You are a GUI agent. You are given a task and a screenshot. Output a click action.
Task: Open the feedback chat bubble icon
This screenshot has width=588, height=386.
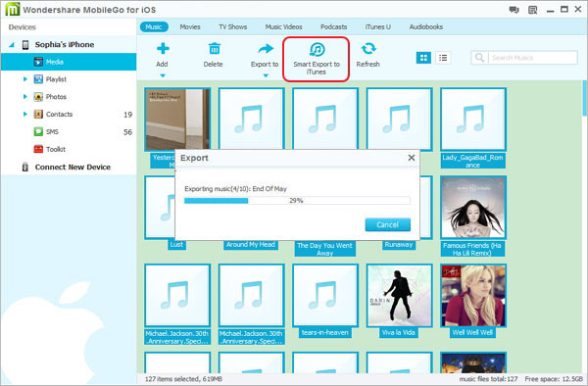pyautogui.click(x=514, y=10)
